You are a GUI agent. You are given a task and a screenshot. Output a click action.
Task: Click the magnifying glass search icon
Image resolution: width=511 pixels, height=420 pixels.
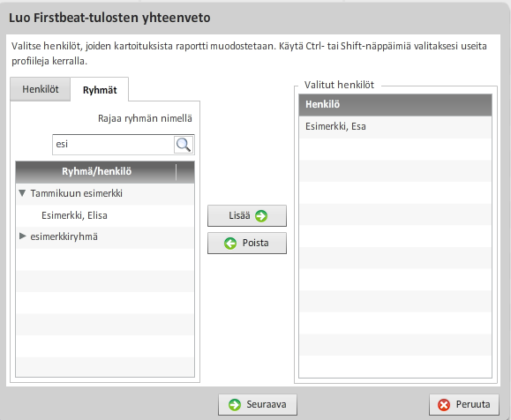(184, 145)
